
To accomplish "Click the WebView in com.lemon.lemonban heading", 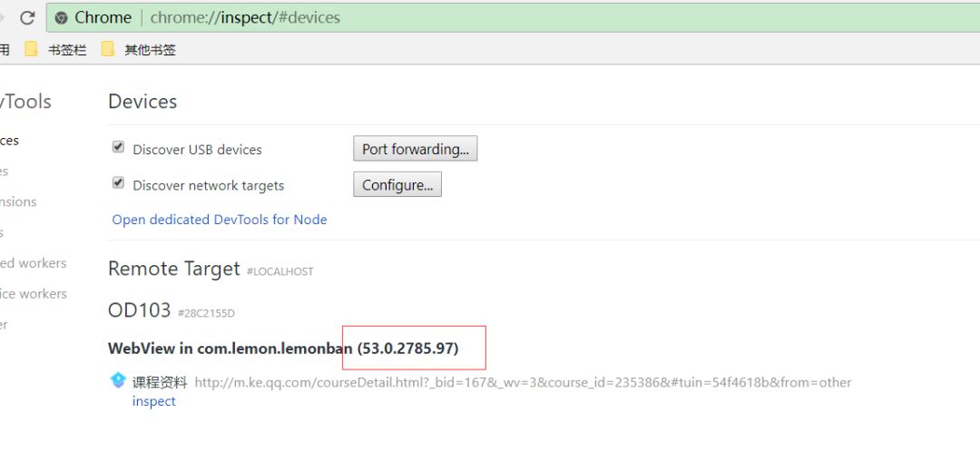I will pyautogui.click(x=283, y=349).
